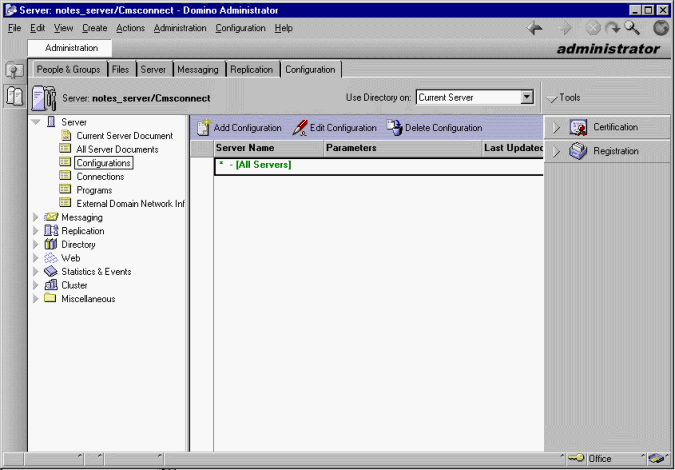Expand the Cluster tree node

(x=36, y=285)
